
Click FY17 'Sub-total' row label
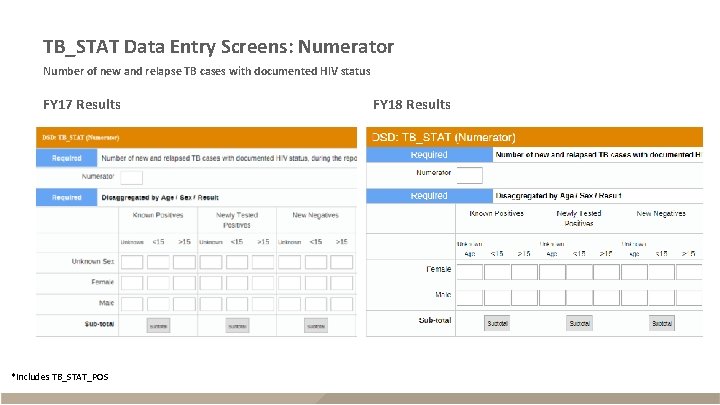(99, 324)
